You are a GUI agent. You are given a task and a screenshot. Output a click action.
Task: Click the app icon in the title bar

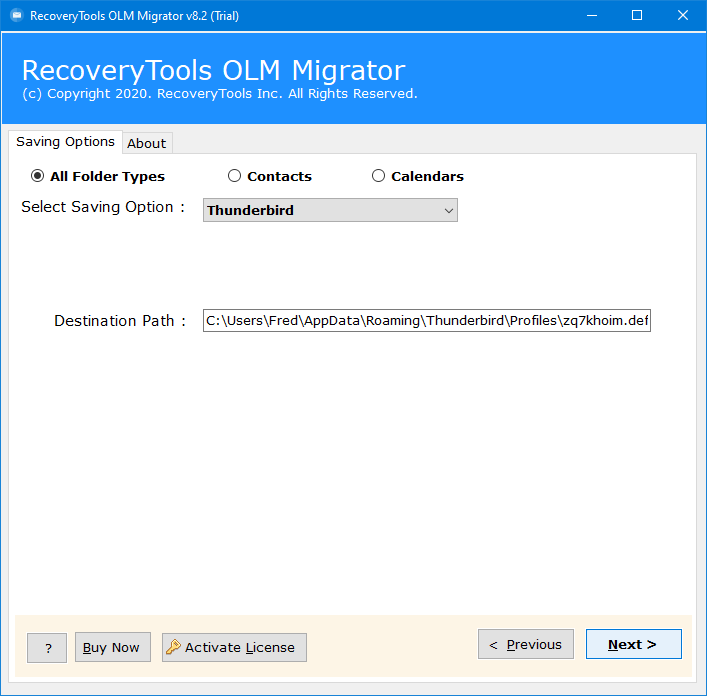[17, 15]
